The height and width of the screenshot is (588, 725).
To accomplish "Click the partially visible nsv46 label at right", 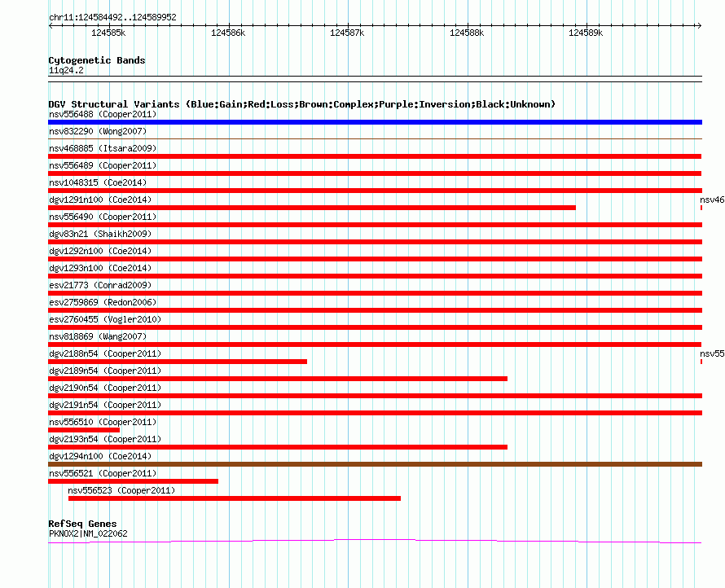I will pos(712,200).
